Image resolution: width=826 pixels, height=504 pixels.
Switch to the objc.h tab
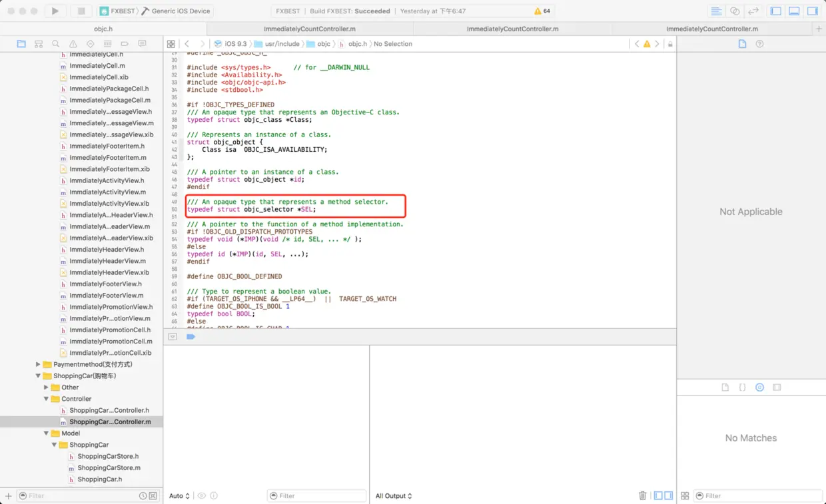pyautogui.click(x=103, y=29)
